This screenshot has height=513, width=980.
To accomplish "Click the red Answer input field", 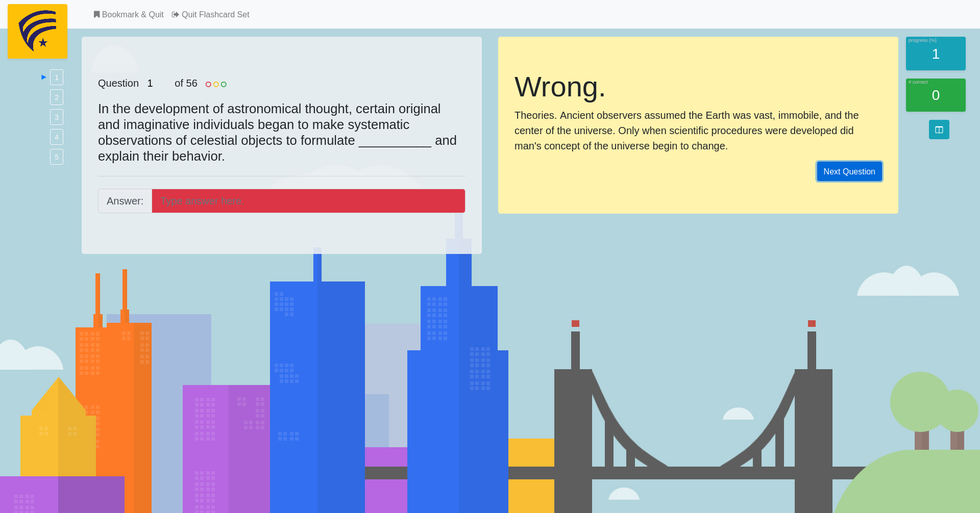I will pos(308,201).
